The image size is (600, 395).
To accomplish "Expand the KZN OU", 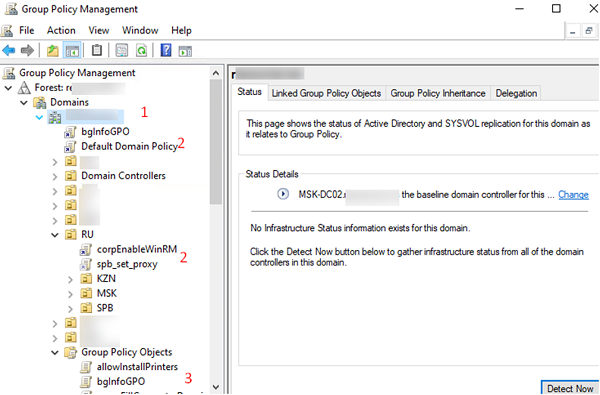I will [x=70, y=279].
